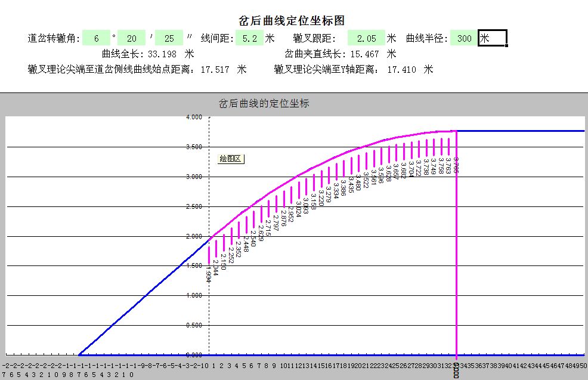
Task: Click the 2.500 y-axis label
Action: (x=194, y=206)
